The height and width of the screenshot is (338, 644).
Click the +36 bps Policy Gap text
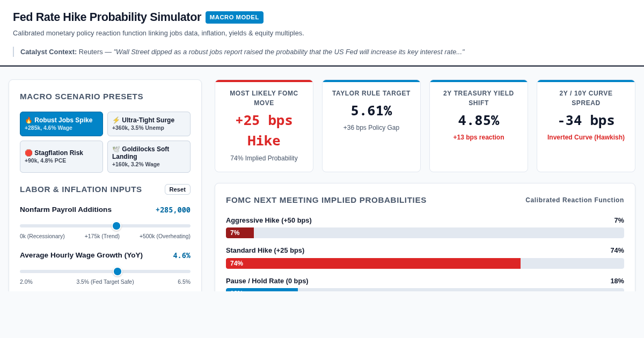coord(371,128)
